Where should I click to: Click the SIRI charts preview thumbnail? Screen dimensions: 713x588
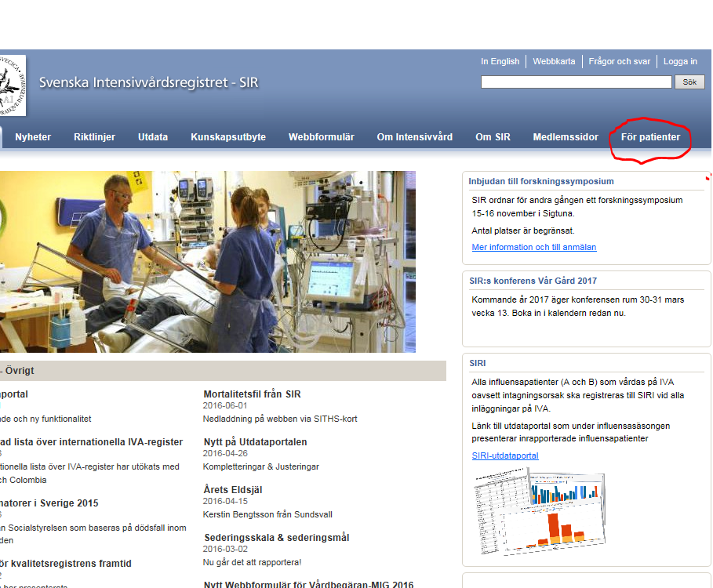click(x=540, y=512)
